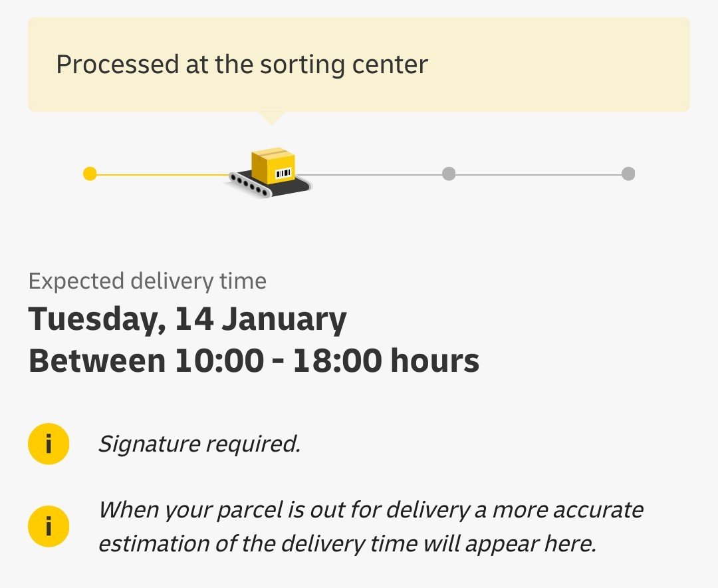Click the 'Expected delivery time' label
Viewport: 718px width, 588px height.
(148, 281)
